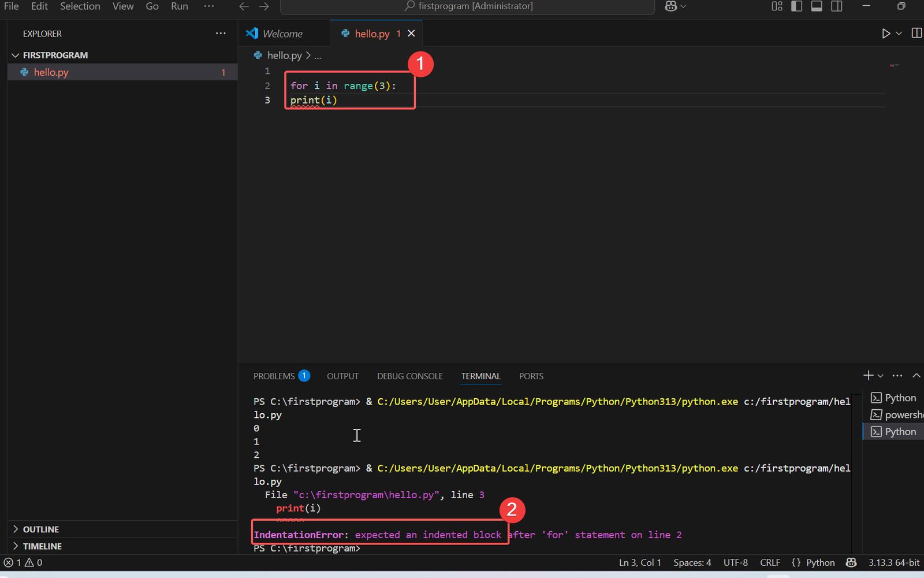Open the Copilot chat icon in title bar
924x578 pixels.
(x=670, y=6)
